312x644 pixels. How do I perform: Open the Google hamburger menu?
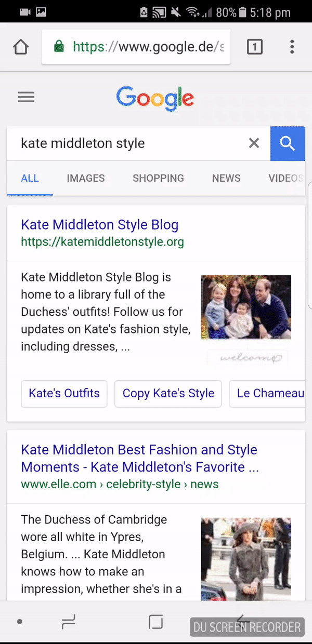[26, 97]
